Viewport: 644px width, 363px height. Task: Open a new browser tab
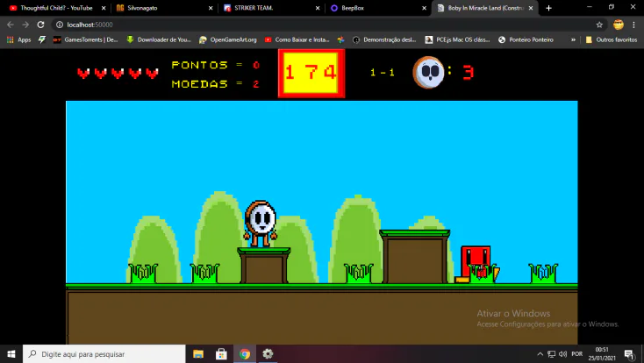(548, 8)
